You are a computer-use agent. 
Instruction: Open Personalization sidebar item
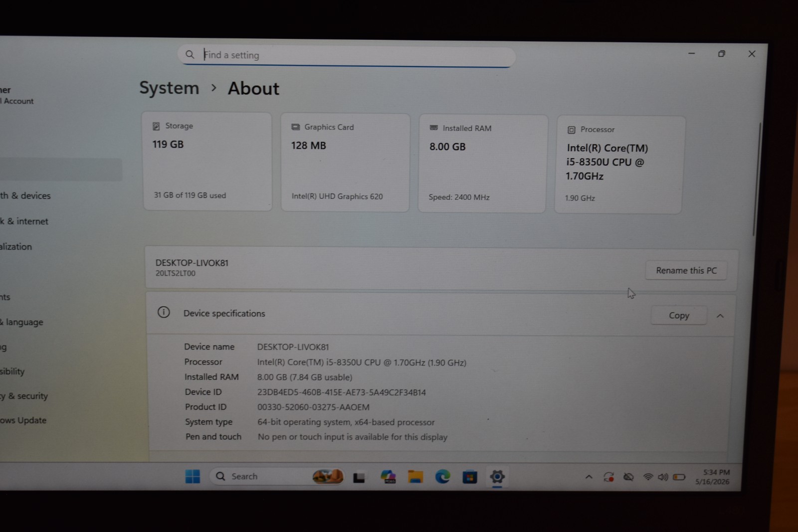pyautogui.click(x=16, y=247)
